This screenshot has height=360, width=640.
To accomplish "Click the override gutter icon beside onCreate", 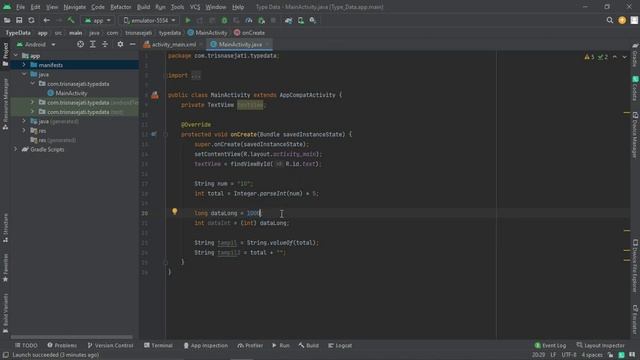I will pyautogui.click(x=154, y=134).
